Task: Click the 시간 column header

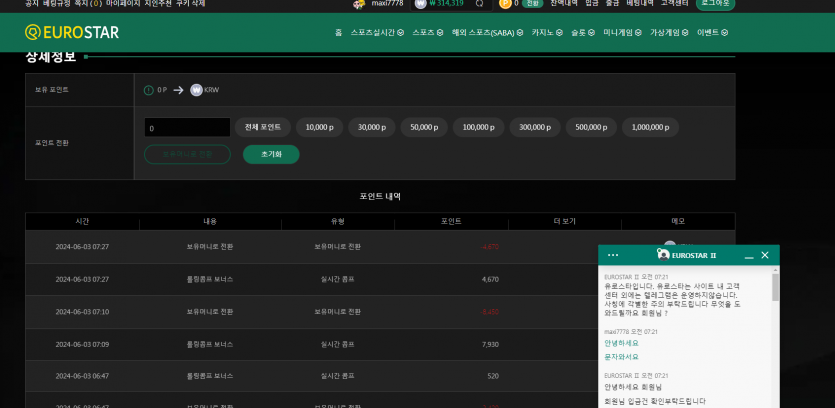Action: (82, 222)
